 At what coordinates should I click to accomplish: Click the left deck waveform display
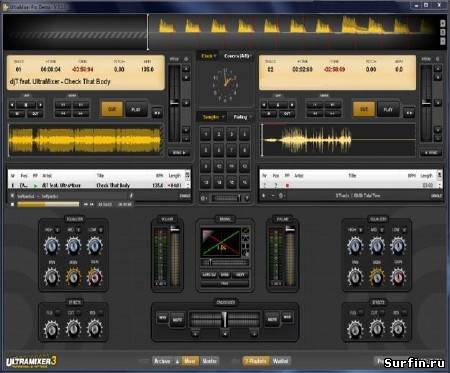86,140
